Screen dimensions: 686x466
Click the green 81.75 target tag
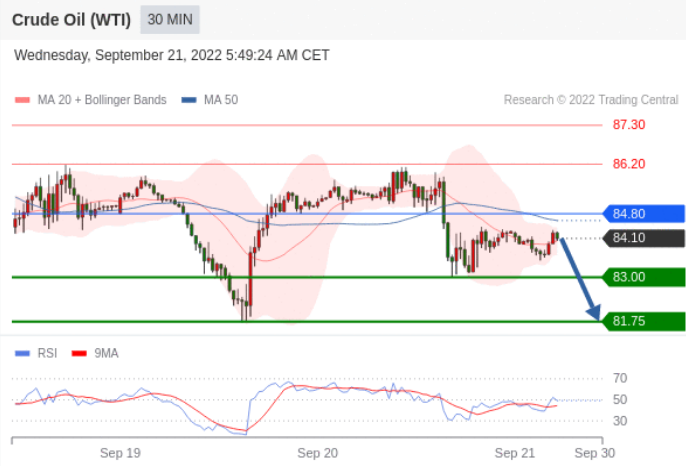point(644,321)
